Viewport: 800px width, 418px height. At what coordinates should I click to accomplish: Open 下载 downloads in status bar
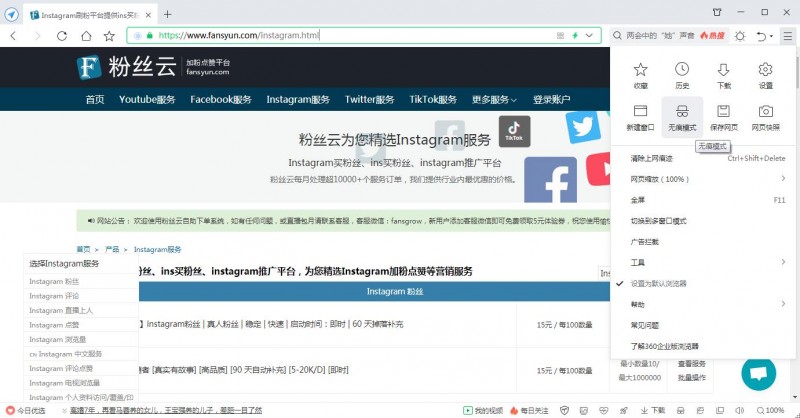point(653,410)
